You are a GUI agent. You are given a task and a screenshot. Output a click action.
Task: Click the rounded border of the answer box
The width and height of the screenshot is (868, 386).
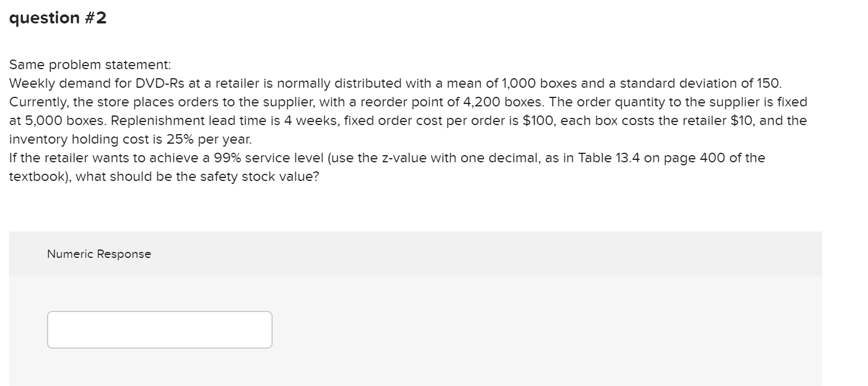point(158,312)
